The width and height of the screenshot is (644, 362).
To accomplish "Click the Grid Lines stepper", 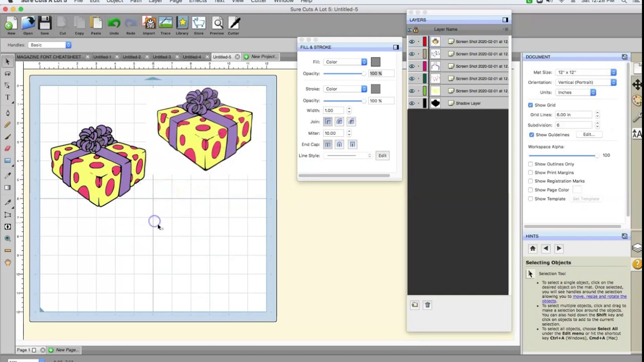I will pyautogui.click(x=597, y=115).
